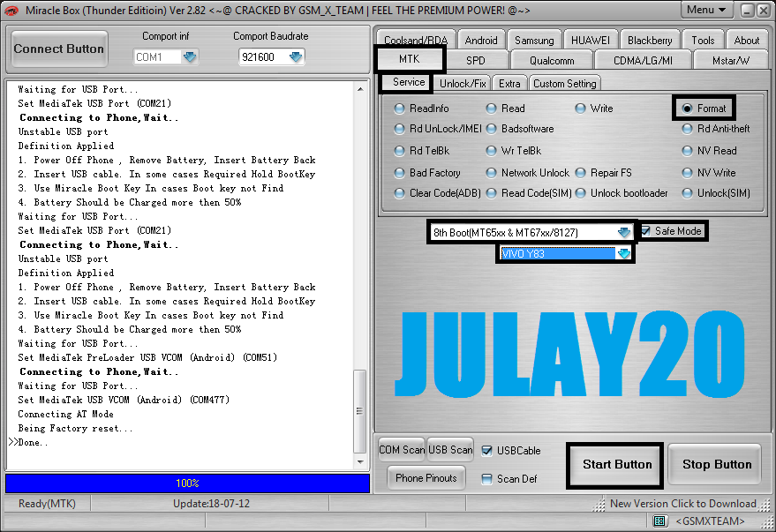Click the 100% progress bar
Image resolution: width=776 pixels, height=532 pixels.
click(187, 483)
